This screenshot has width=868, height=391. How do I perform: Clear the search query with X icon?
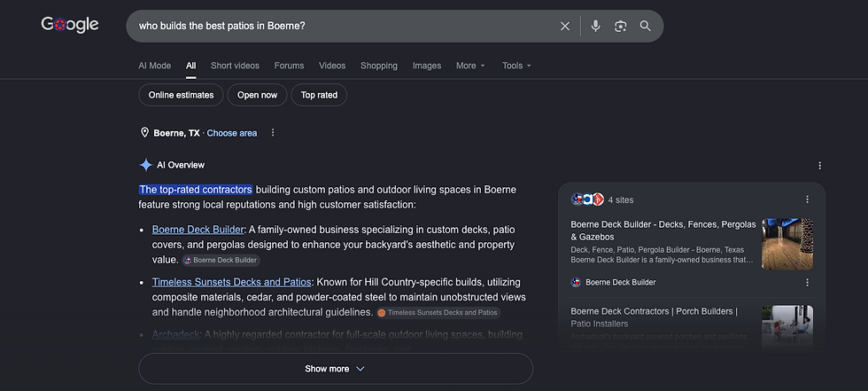565,26
